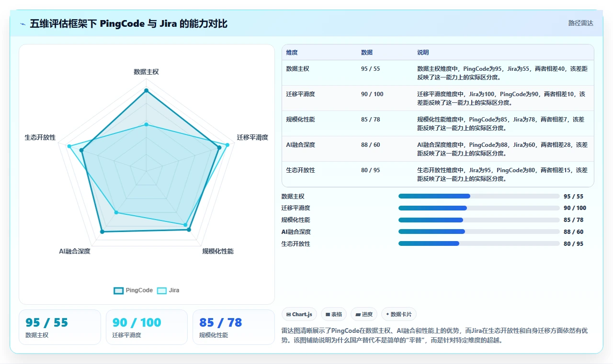This screenshot has height=364, width=613.
Task: Click the 数据主权 axis label on the radar chart
Action: [x=146, y=72]
